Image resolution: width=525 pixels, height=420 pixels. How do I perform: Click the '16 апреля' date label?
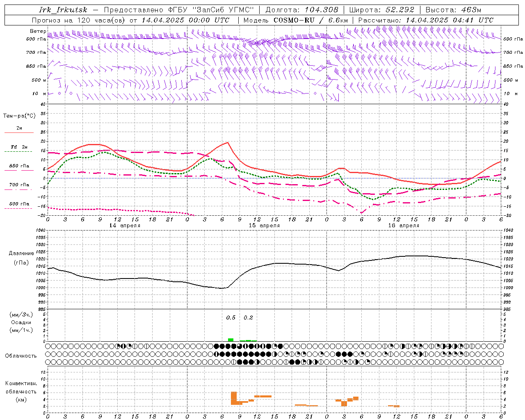pyautogui.click(x=404, y=226)
